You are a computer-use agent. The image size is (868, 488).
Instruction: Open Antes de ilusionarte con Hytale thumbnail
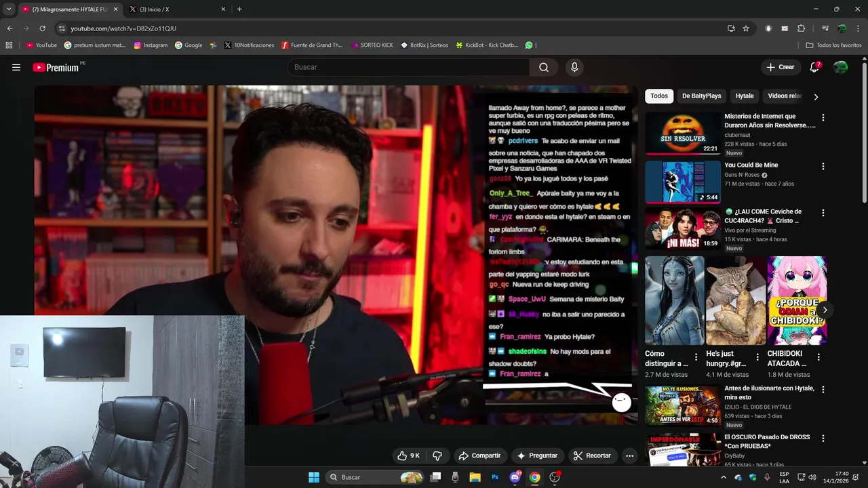(682, 405)
